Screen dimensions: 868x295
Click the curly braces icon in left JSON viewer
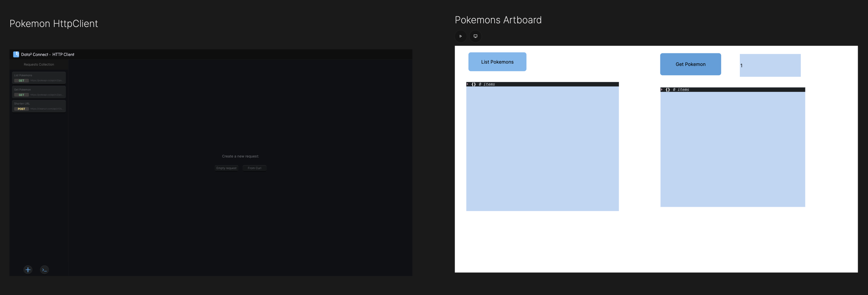pos(473,84)
